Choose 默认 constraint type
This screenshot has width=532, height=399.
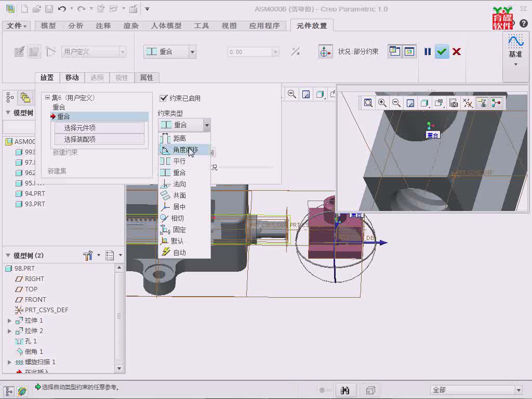point(184,241)
